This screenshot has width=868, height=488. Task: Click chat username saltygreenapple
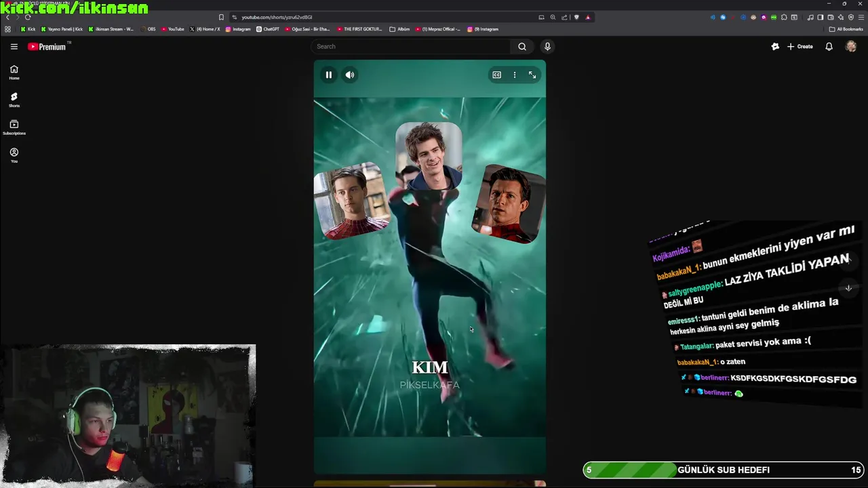pos(695,288)
